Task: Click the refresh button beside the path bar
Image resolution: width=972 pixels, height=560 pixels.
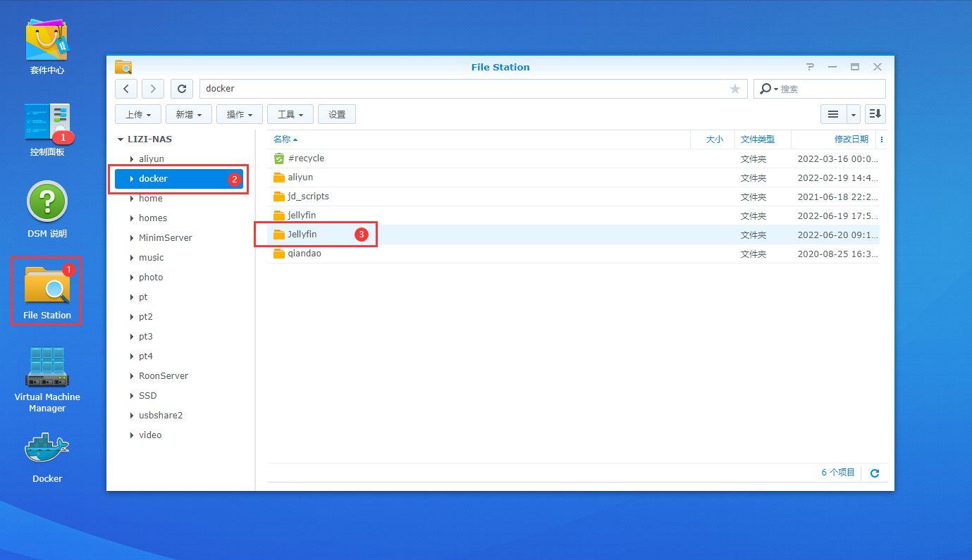Action: (182, 89)
